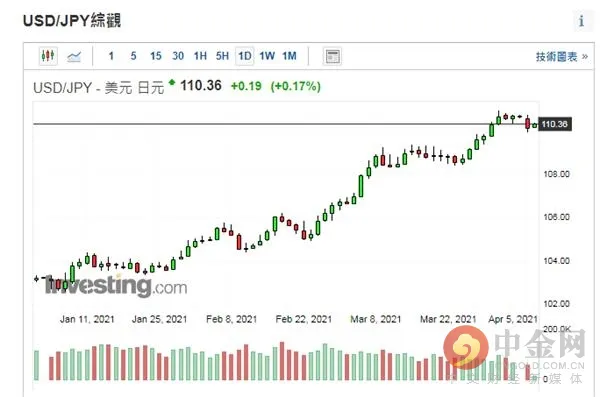Click the 102.00 price axis label
This screenshot has height=397, width=600.
556,304
